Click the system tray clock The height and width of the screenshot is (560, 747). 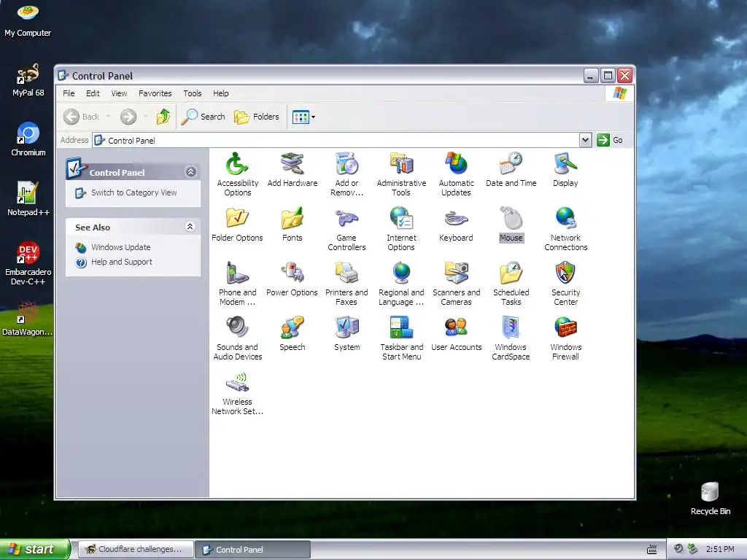(x=720, y=549)
